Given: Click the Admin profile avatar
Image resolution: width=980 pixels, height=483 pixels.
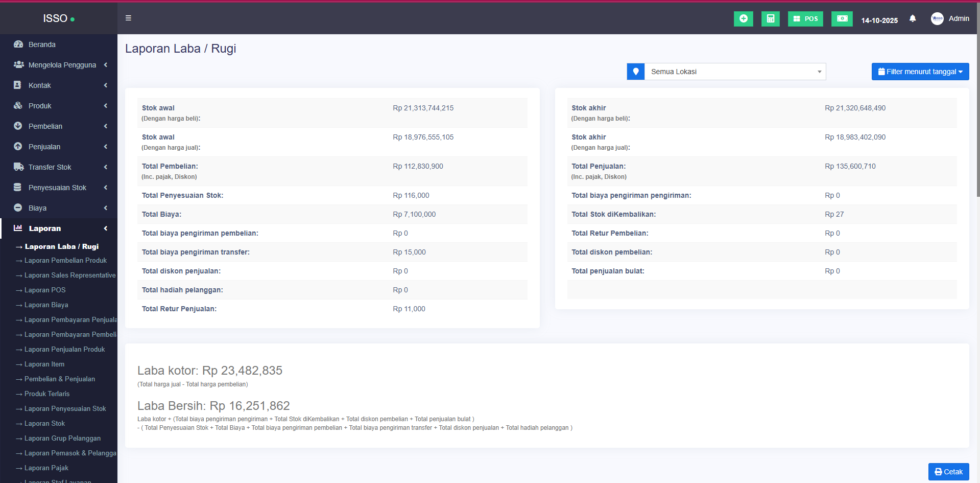Looking at the screenshot, I should coord(937,18).
